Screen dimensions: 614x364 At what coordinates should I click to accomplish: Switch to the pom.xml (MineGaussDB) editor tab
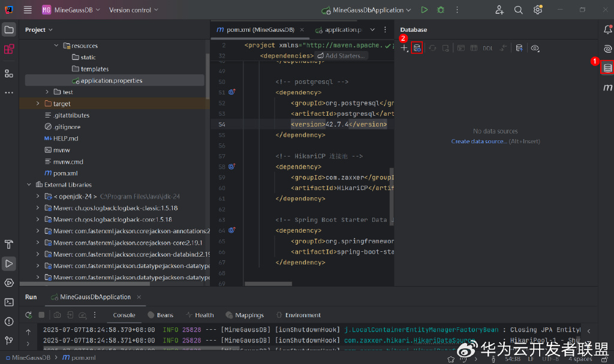point(260,30)
